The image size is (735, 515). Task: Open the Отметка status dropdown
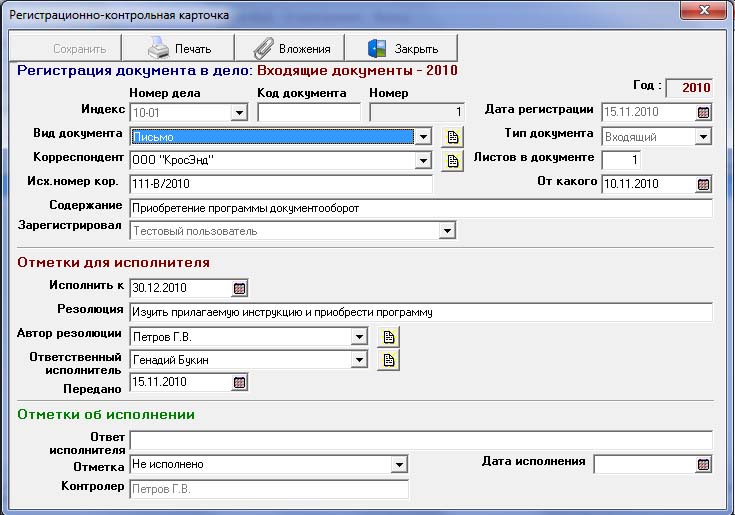399,465
